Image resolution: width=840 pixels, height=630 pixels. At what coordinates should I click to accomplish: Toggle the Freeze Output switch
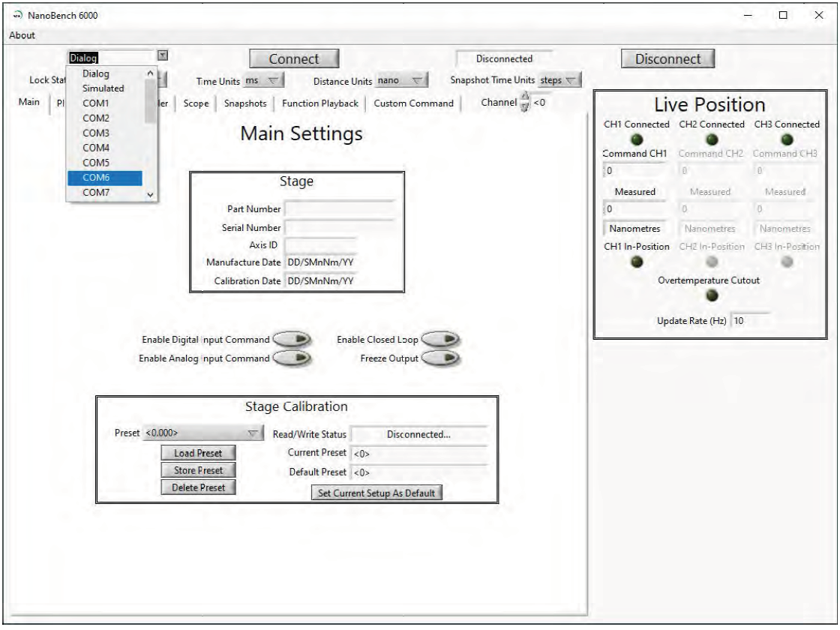pos(440,358)
